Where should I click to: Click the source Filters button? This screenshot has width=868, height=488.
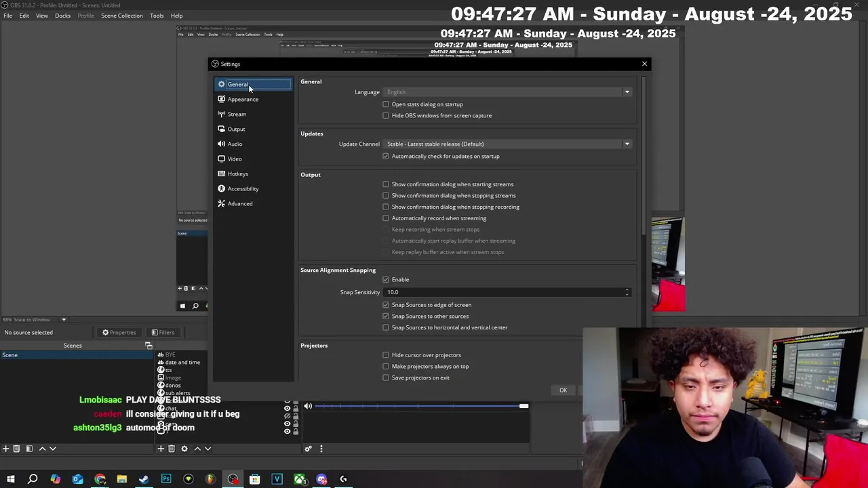point(163,332)
